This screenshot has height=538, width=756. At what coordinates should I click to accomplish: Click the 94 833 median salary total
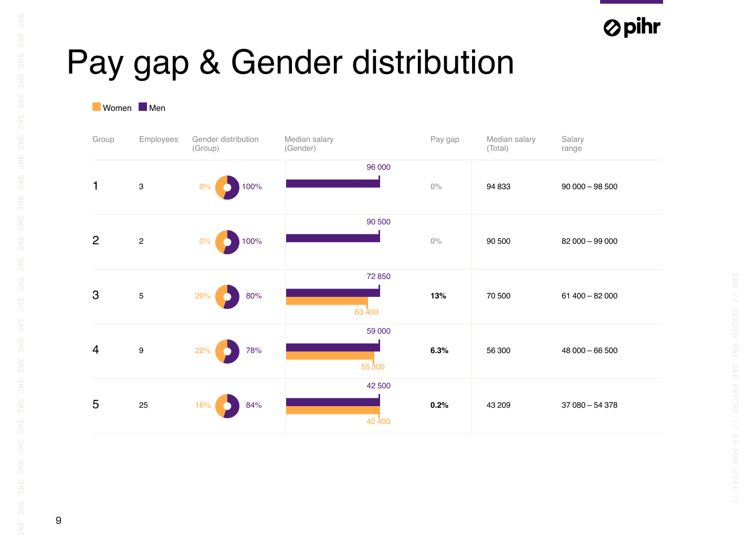(498, 187)
